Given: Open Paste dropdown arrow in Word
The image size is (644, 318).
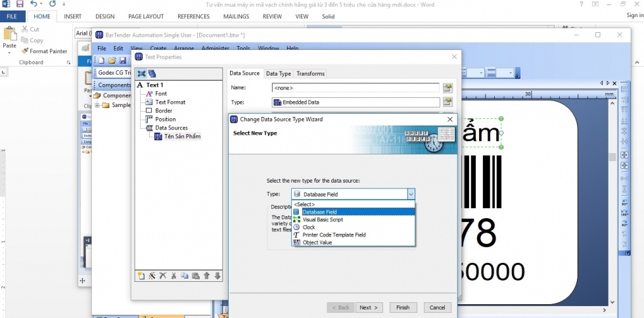Looking at the screenshot, I should [x=9, y=53].
